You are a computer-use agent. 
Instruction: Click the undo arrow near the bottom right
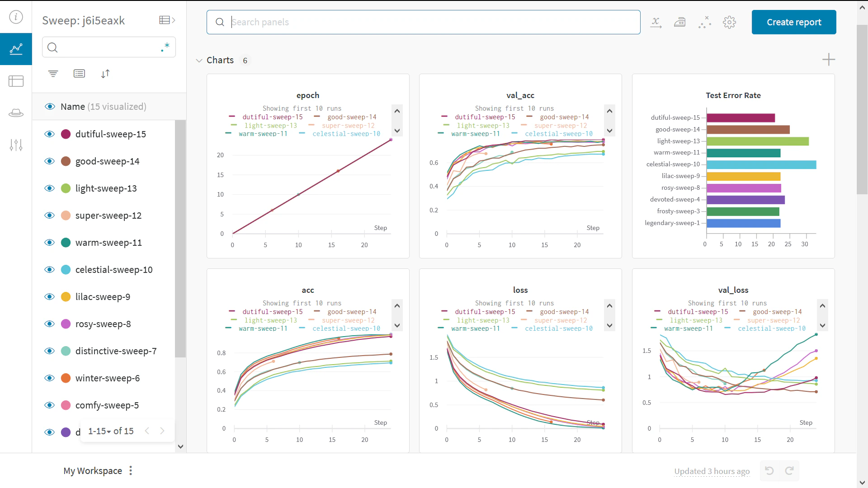769,470
